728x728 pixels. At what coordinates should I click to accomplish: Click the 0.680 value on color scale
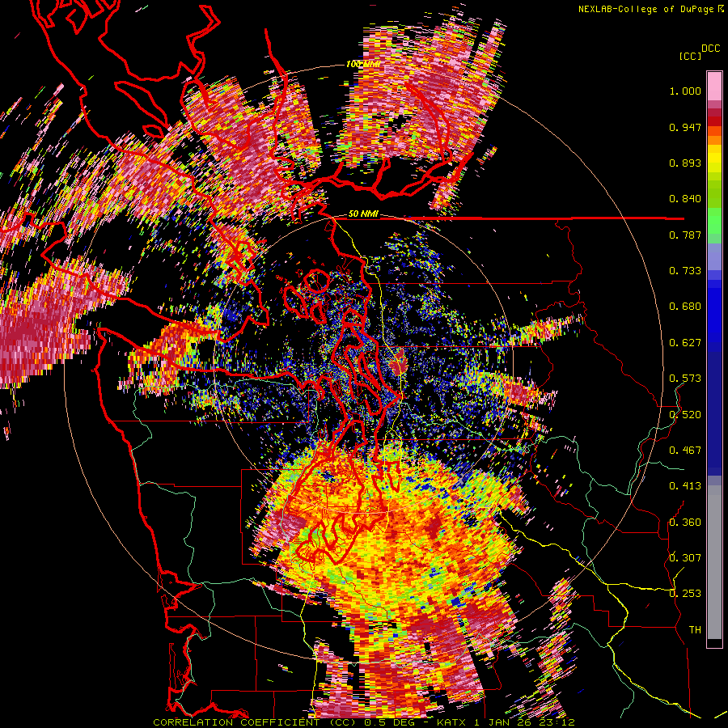[685, 307]
